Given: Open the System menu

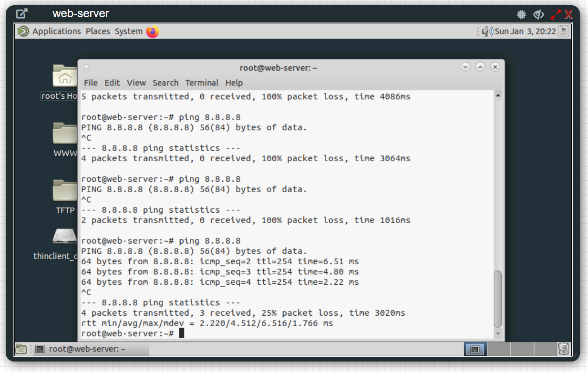Looking at the screenshot, I should coord(128,31).
